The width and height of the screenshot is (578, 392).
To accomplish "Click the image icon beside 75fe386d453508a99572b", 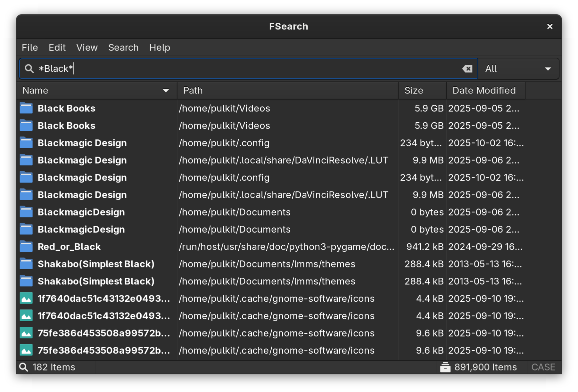I will pos(26,333).
